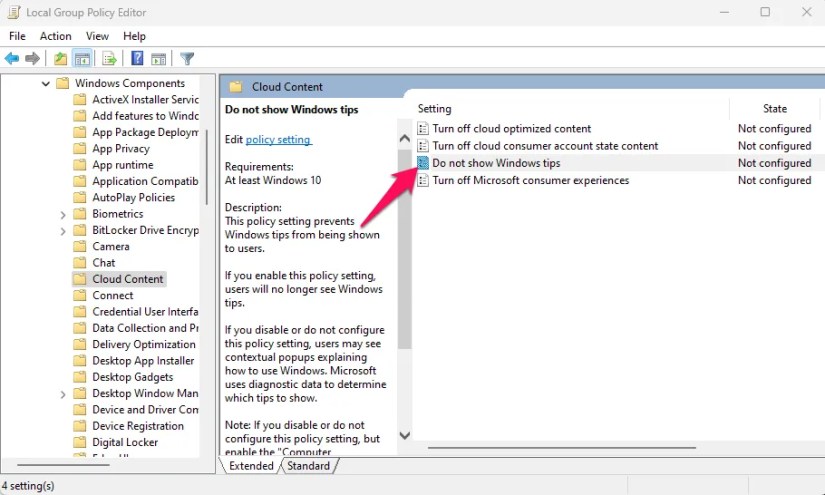
Task: Select Add features to Windows tree folder
Action: [145, 116]
